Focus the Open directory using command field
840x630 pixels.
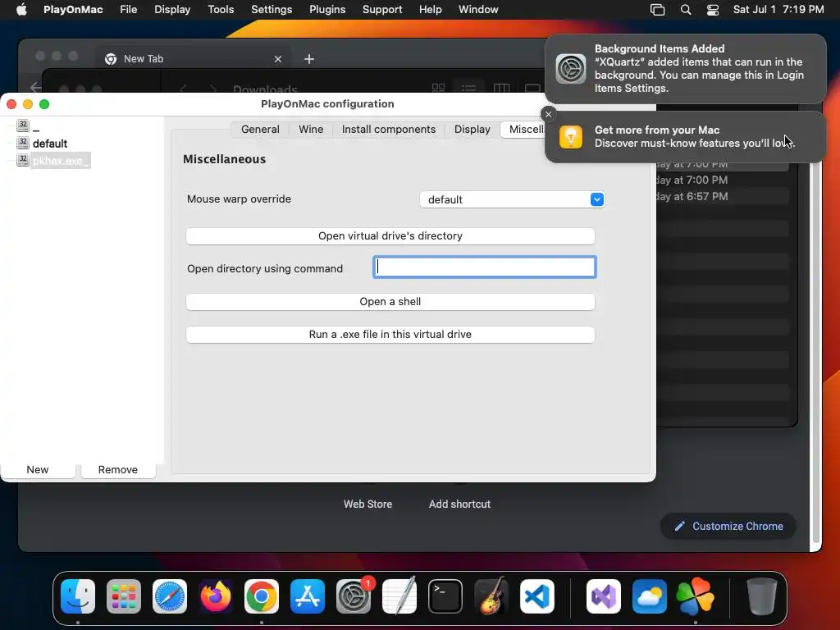click(484, 267)
